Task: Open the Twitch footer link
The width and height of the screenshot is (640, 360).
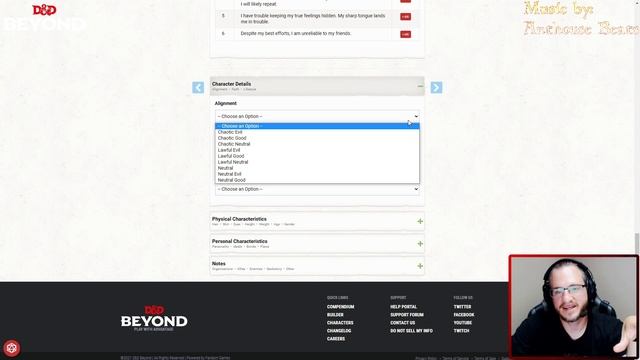Action: pos(461,331)
